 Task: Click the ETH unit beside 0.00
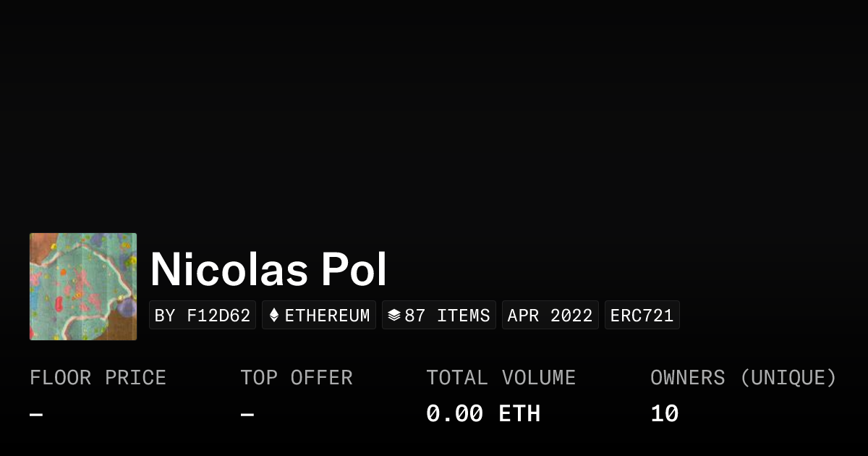pyautogui.click(x=519, y=414)
